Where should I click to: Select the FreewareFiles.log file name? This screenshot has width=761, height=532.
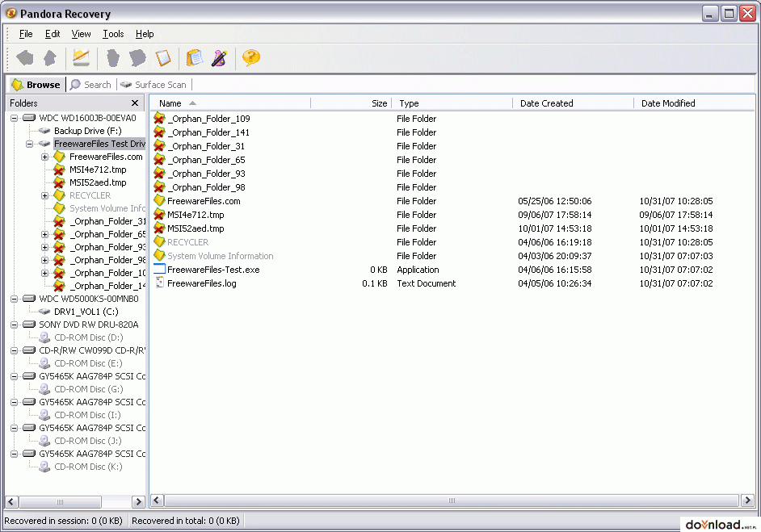tap(202, 283)
